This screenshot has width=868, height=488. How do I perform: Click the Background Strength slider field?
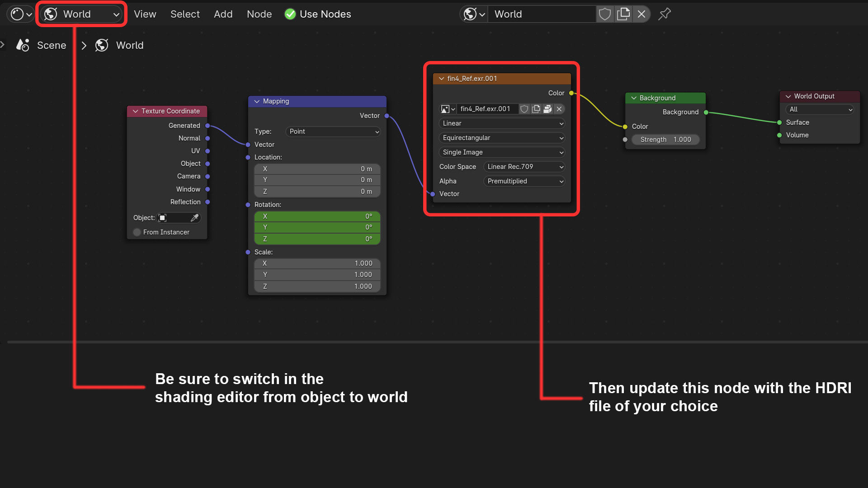(665, 140)
